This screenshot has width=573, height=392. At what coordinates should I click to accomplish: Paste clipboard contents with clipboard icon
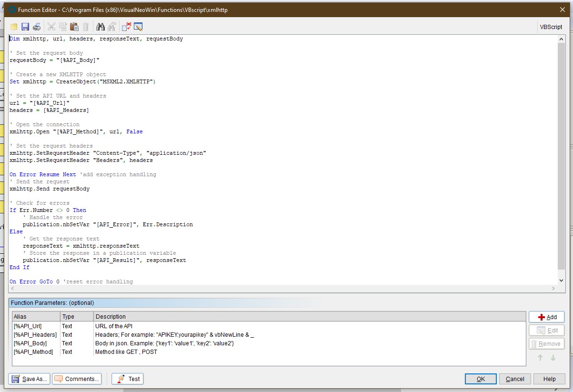tap(74, 27)
